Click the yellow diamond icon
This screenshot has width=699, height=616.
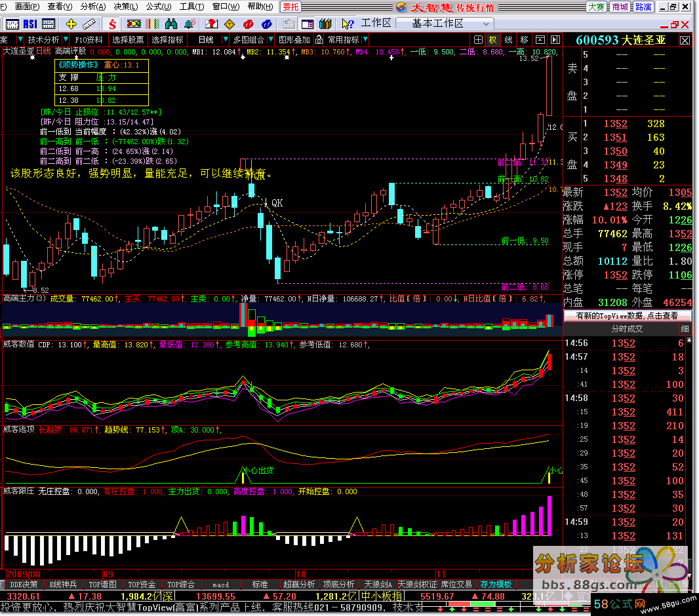[230, 24]
